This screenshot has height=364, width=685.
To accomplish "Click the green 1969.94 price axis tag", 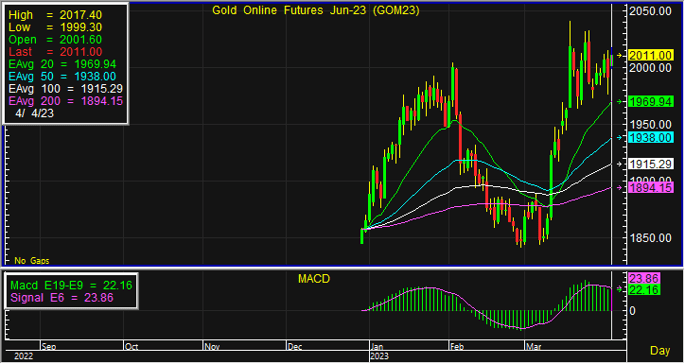I will coord(650,102).
